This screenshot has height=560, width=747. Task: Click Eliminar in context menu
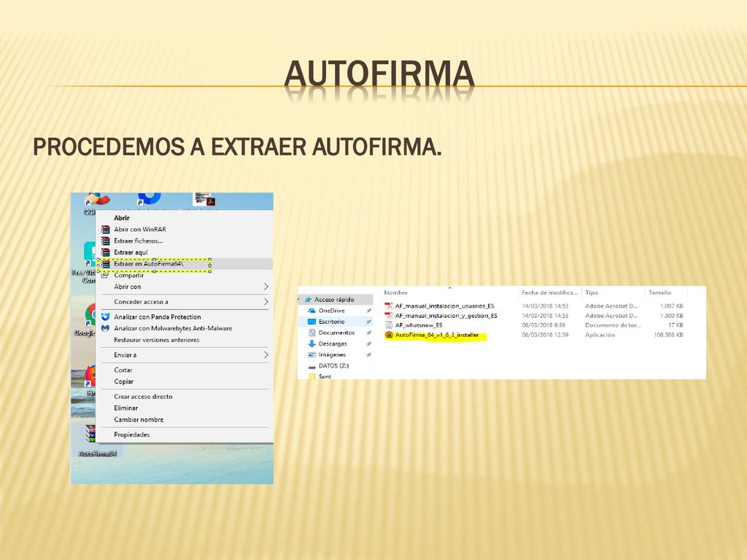125,408
